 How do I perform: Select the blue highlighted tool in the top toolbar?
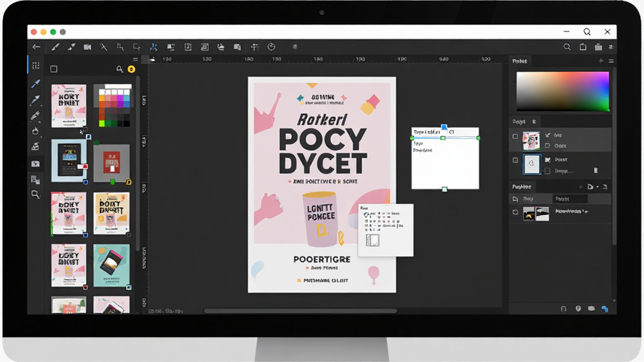pyautogui.click(x=153, y=47)
